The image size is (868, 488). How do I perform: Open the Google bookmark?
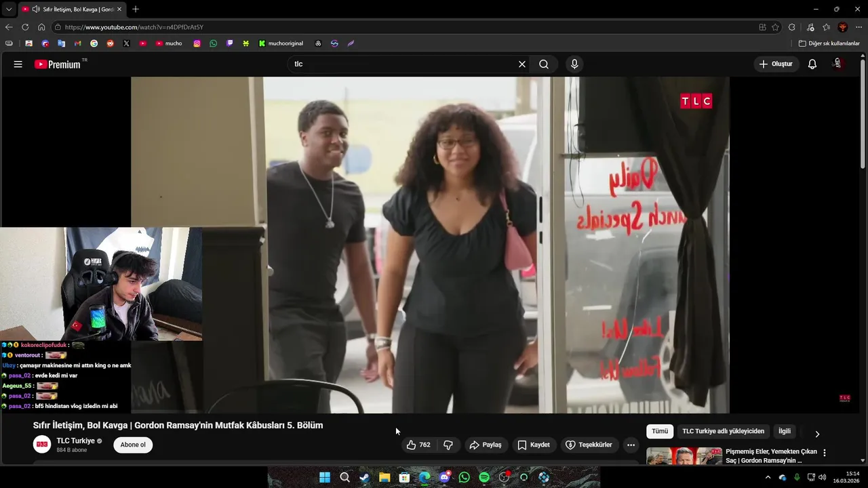(94, 43)
